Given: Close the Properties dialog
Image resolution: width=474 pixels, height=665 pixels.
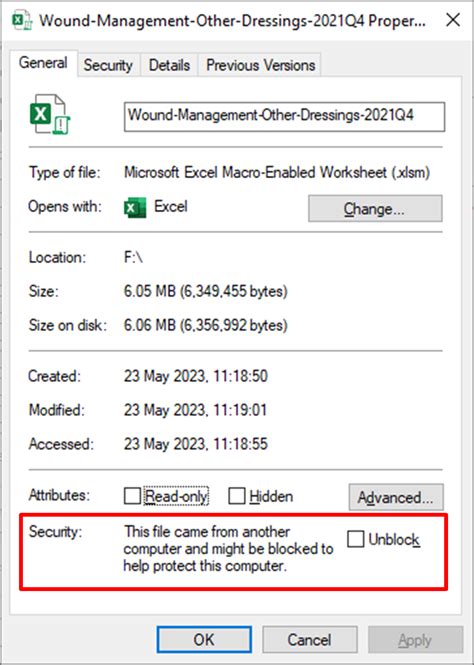Looking at the screenshot, I should 453,20.
